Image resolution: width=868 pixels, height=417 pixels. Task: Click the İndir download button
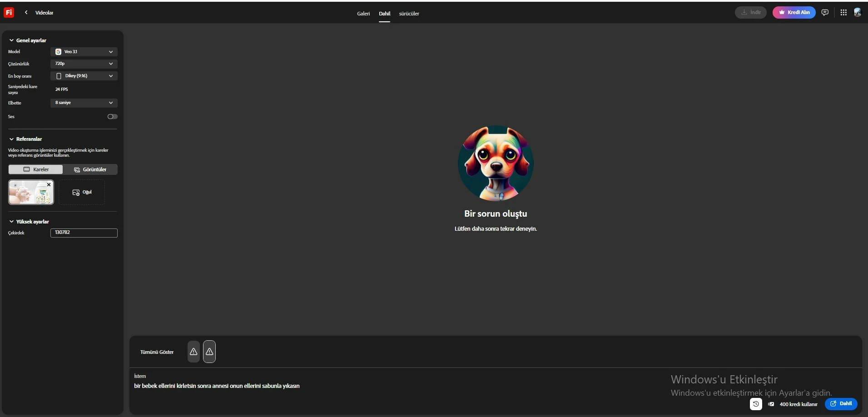pyautogui.click(x=751, y=12)
